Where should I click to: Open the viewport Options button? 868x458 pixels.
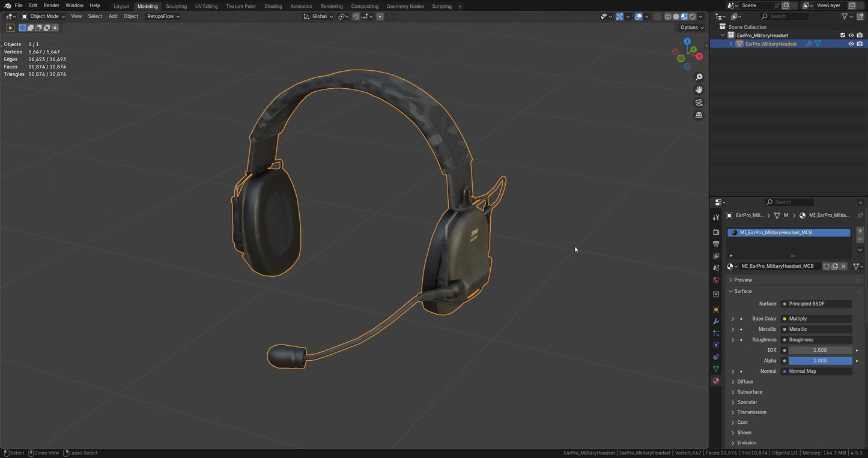(689, 27)
